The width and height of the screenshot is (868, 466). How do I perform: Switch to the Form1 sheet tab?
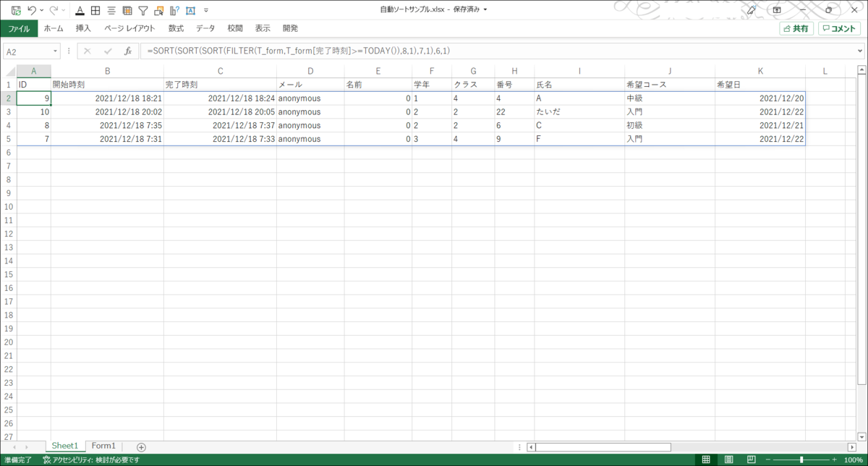(103, 446)
